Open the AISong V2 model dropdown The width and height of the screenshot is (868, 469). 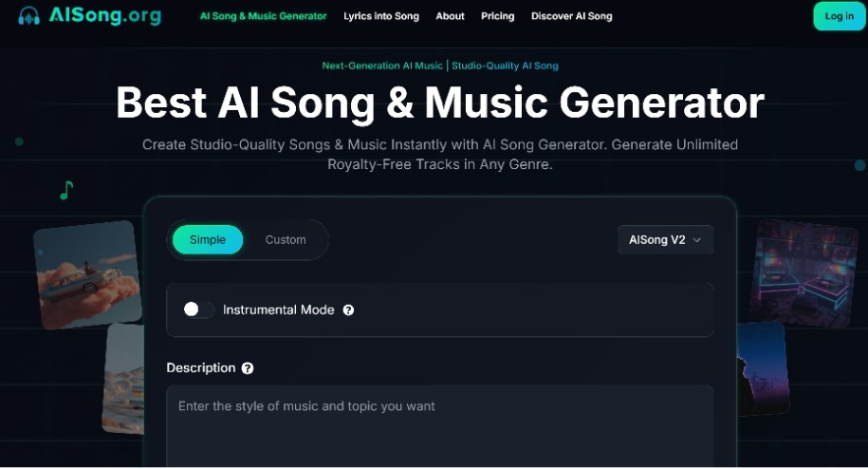(665, 240)
